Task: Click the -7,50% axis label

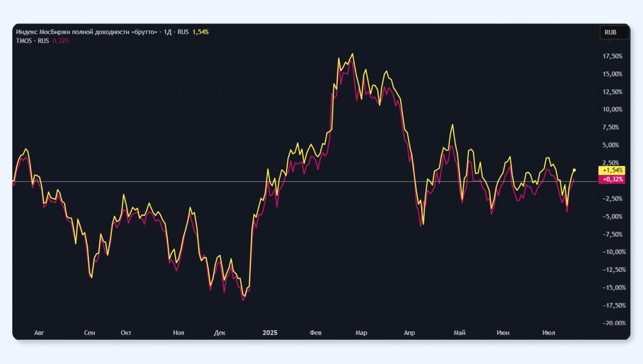Action: [x=612, y=234]
